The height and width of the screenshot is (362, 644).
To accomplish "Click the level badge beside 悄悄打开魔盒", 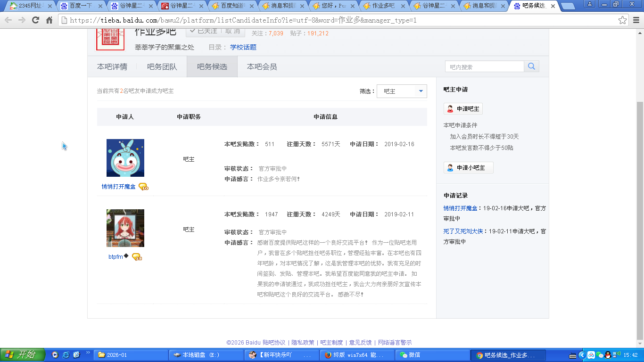I will tap(143, 187).
